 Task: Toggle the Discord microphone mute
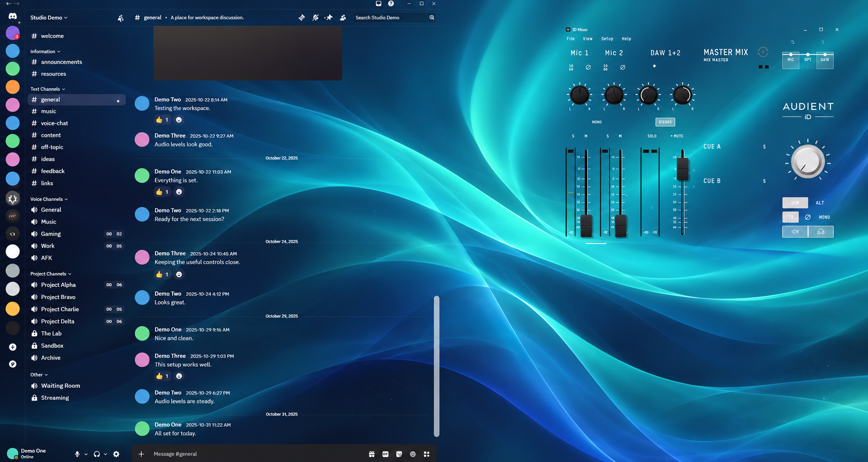(77, 454)
